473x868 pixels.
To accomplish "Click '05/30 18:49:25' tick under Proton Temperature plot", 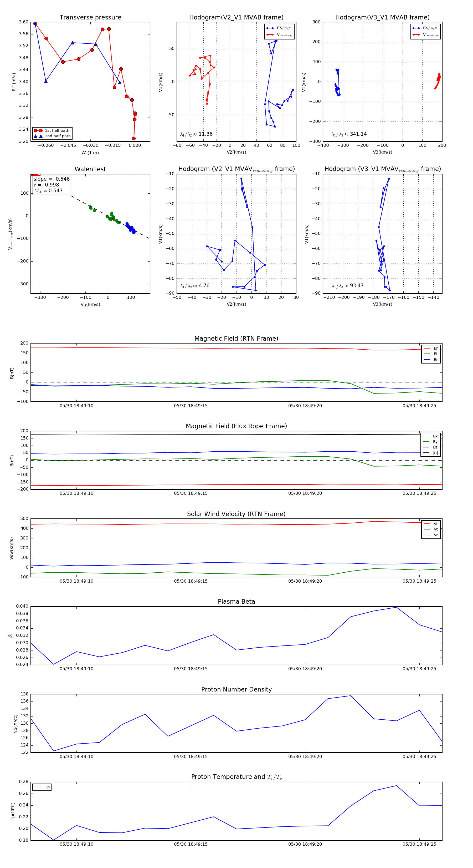I will click(419, 844).
